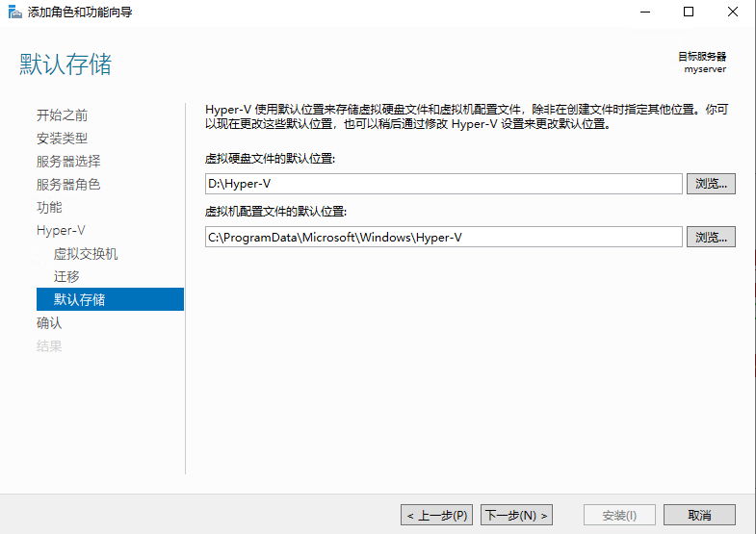
Task: Click the 默认存储 page heading
Action: click(x=65, y=64)
